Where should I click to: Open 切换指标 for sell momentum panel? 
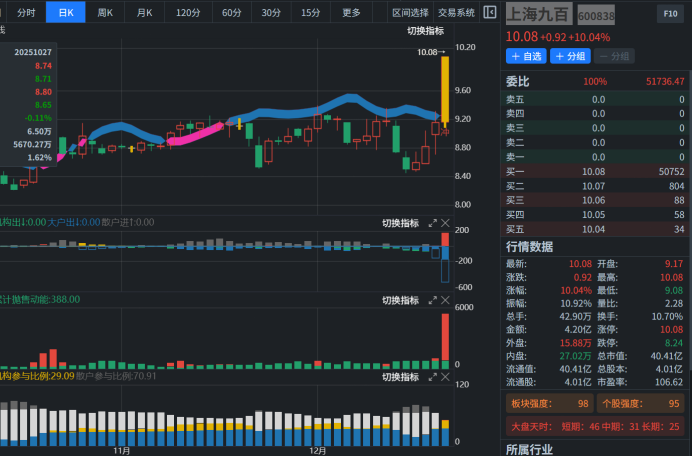[400, 300]
